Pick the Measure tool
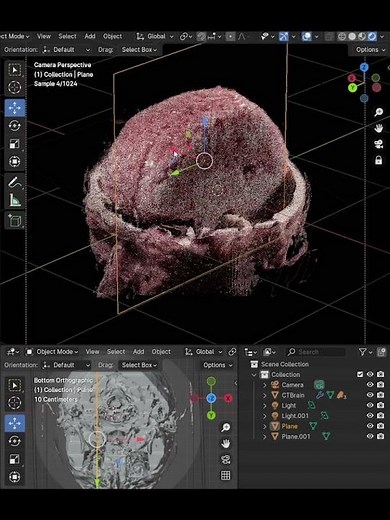The height and width of the screenshot is (520, 390). tap(14, 200)
